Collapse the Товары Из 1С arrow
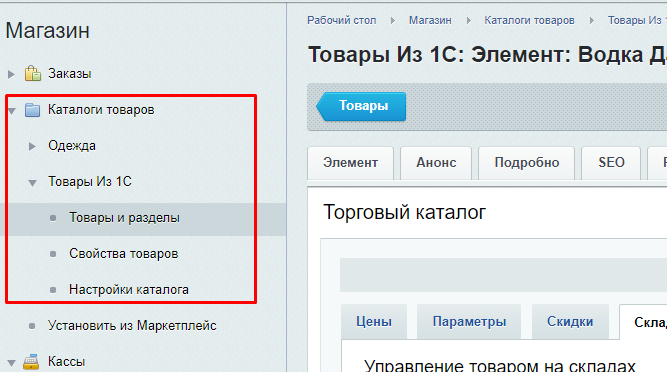The width and height of the screenshot is (667, 372). (x=32, y=183)
